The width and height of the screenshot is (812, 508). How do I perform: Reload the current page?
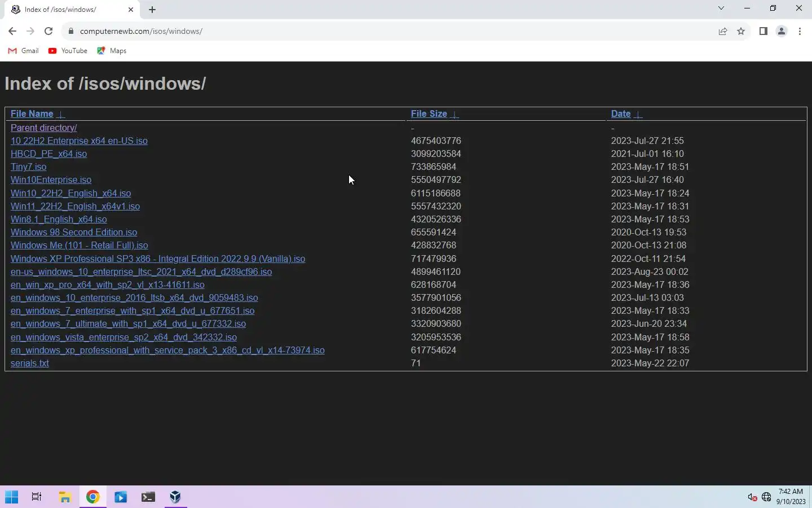point(48,31)
